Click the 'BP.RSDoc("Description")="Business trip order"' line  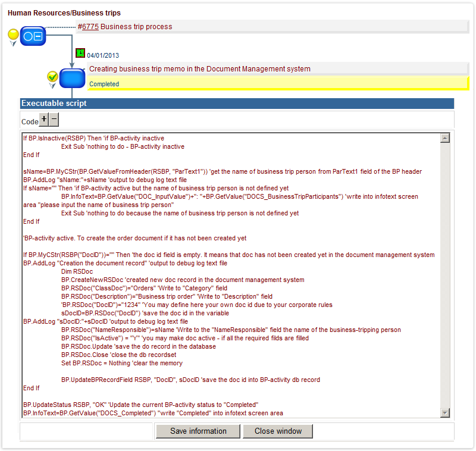[x=167, y=296]
